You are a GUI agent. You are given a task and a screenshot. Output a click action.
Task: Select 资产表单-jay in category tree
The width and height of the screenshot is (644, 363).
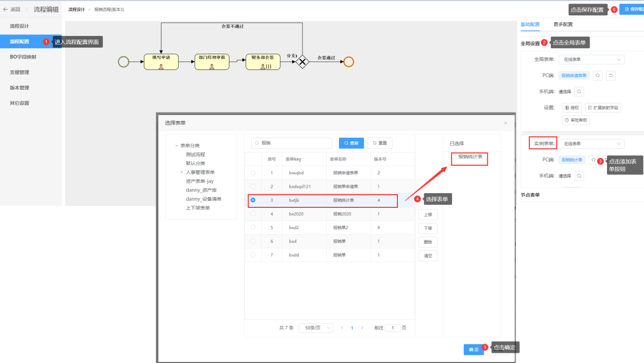(x=199, y=181)
